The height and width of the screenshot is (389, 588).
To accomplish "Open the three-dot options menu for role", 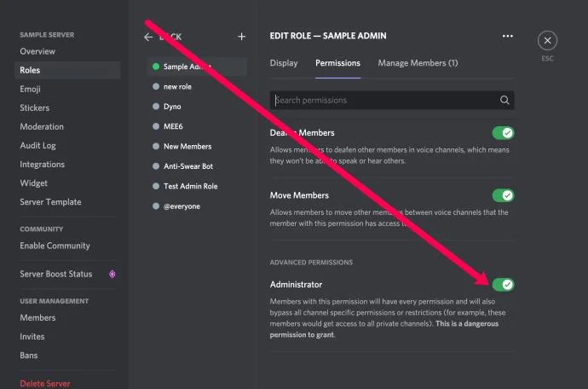I will 508,36.
